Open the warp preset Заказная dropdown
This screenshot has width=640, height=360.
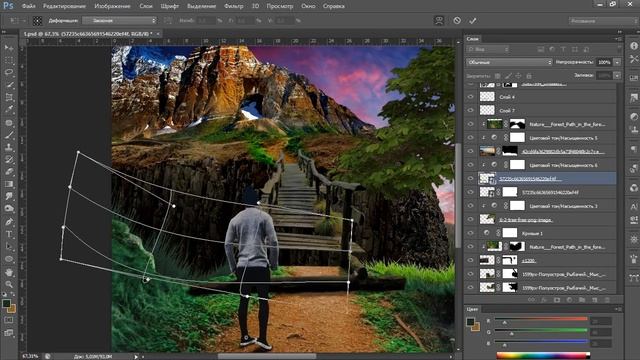119,20
